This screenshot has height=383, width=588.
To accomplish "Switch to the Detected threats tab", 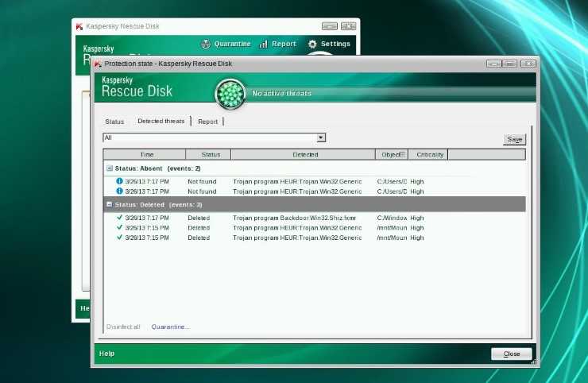I will [161, 121].
